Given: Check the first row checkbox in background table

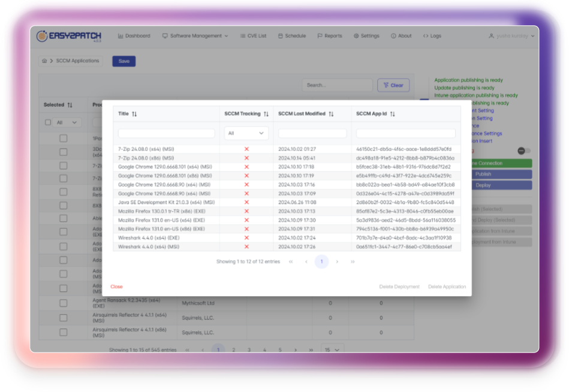Looking at the screenshot, I should click(x=64, y=138).
